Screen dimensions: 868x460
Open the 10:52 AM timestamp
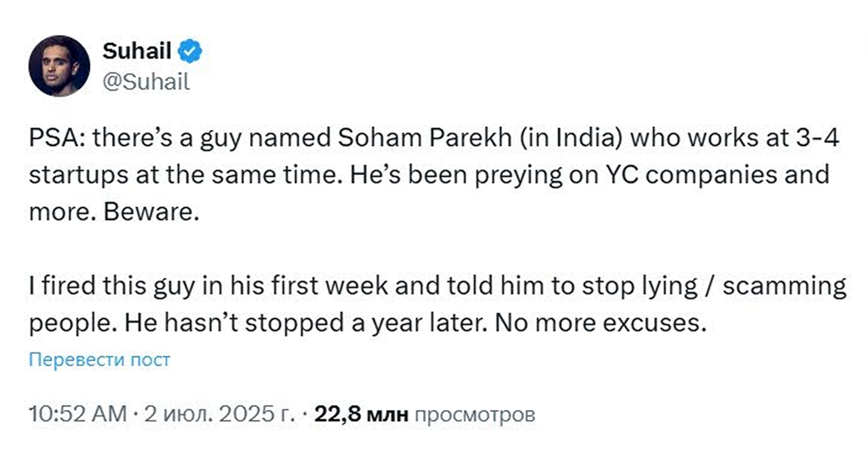click(78, 414)
